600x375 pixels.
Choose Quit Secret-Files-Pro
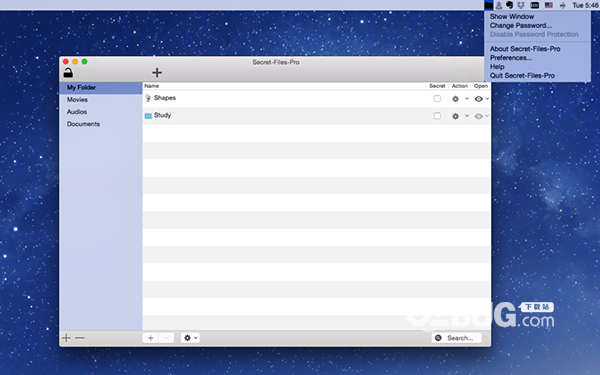click(x=537, y=76)
